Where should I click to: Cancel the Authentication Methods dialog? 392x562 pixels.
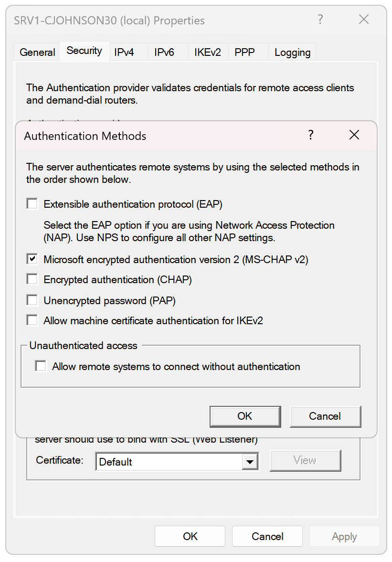tap(325, 416)
